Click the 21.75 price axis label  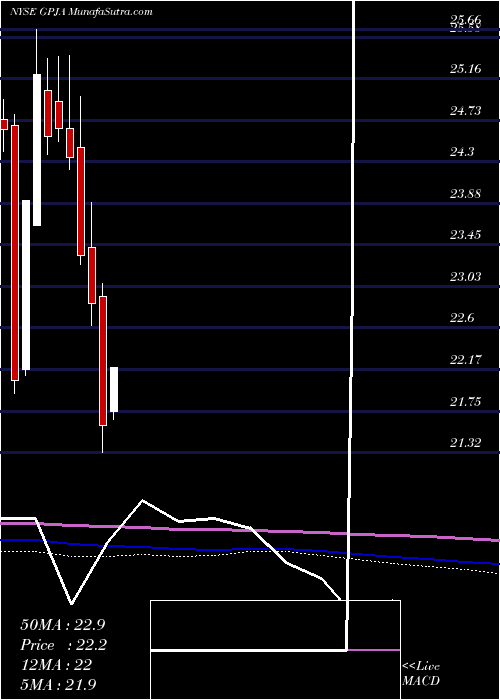(466, 402)
